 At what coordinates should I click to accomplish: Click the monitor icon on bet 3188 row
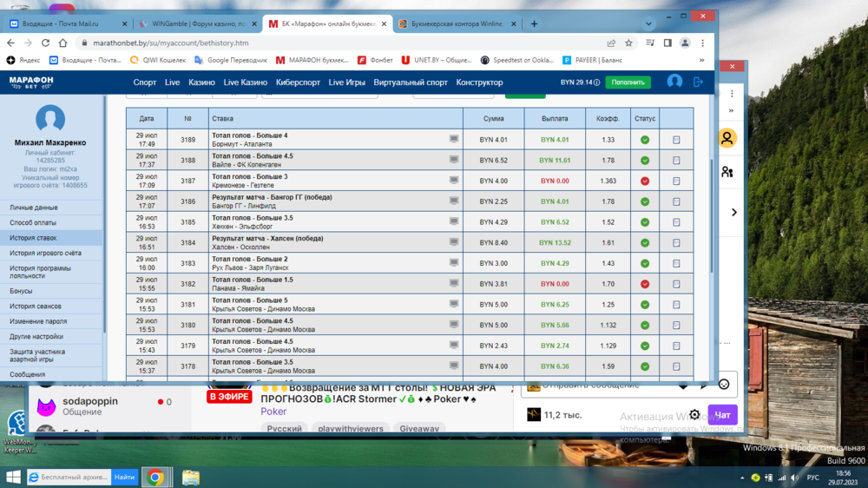(454, 160)
